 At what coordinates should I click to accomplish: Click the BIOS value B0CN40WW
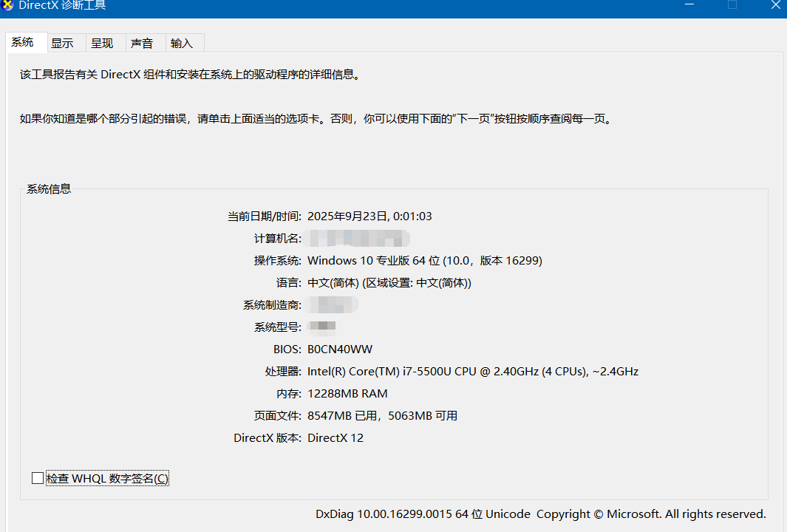coord(339,349)
